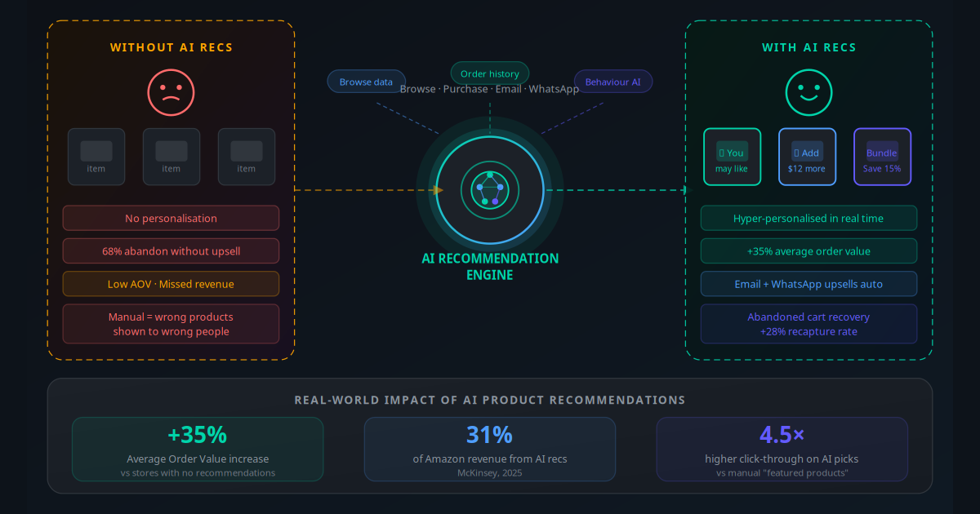Click '68% abandon without upsell' box

click(x=171, y=250)
